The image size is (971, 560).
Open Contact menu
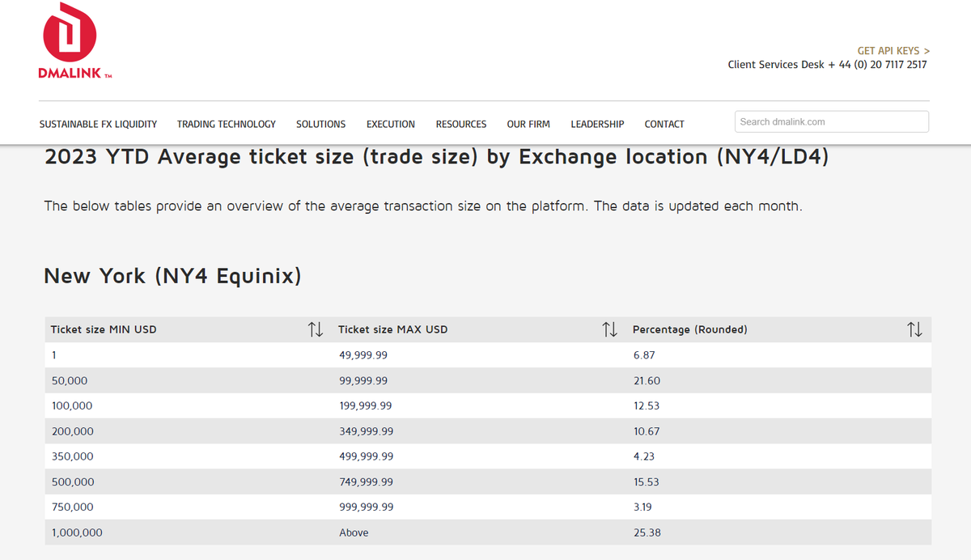(664, 124)
